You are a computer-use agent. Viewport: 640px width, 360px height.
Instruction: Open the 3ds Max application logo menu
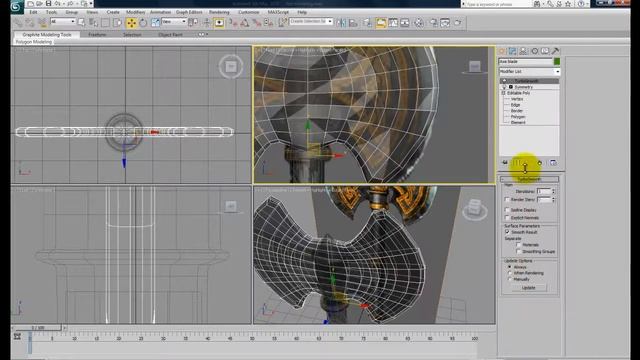(17, 7)
